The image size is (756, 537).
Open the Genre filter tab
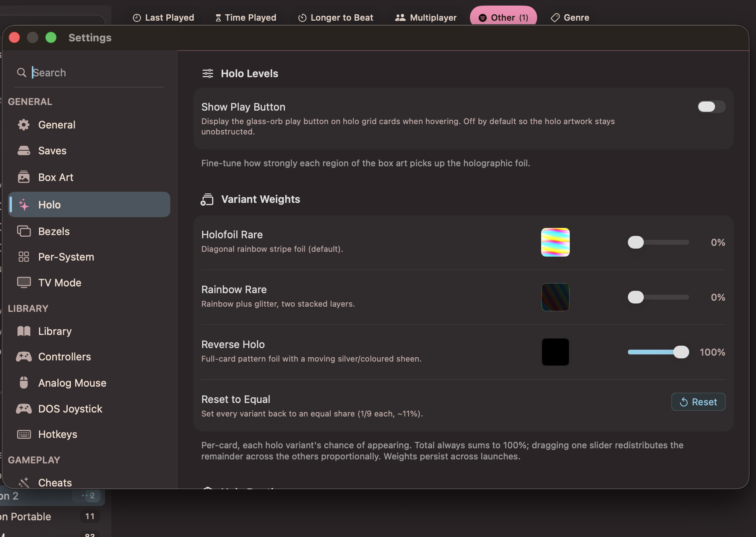(570, 18)
